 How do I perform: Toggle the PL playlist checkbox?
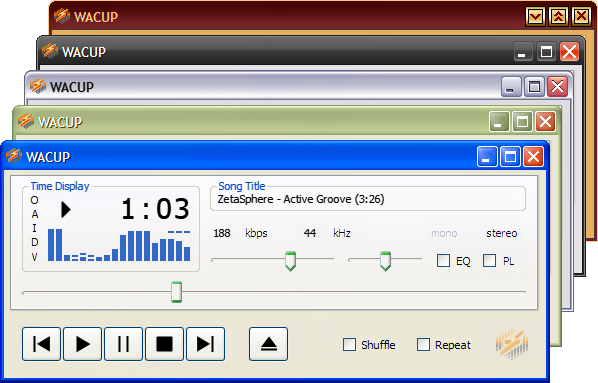[x=489, y=261]
